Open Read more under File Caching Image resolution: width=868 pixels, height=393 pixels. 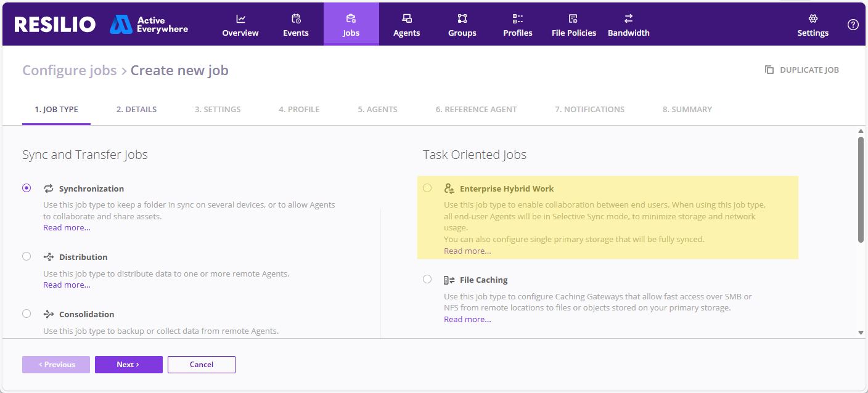coord(467,320)
